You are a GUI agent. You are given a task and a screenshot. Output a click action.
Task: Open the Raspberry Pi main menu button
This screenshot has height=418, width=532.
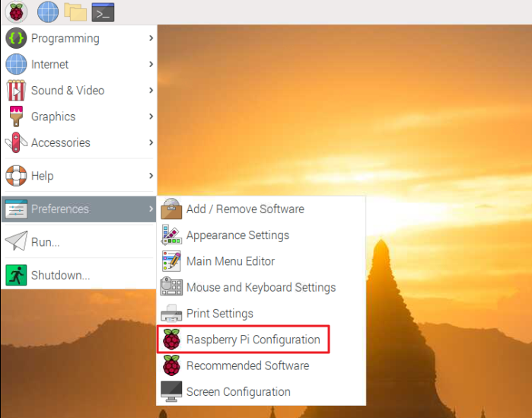(x=16, y=12)
